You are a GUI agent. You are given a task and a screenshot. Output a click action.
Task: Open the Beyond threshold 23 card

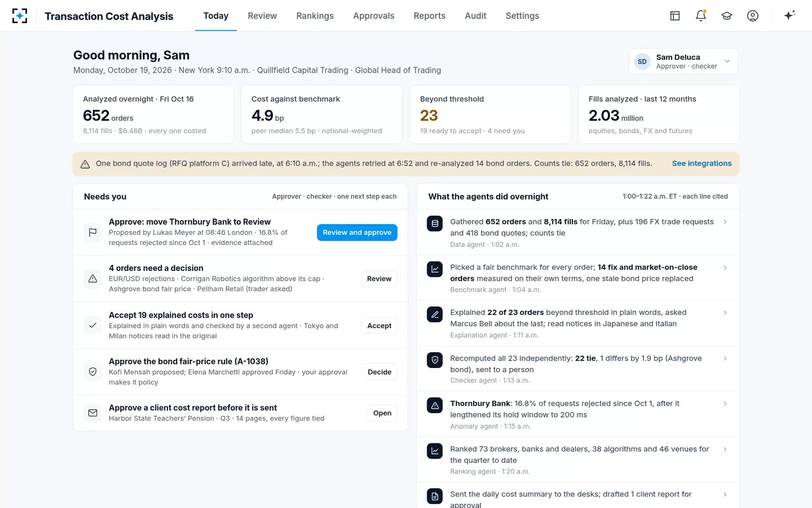coord(489,115)
